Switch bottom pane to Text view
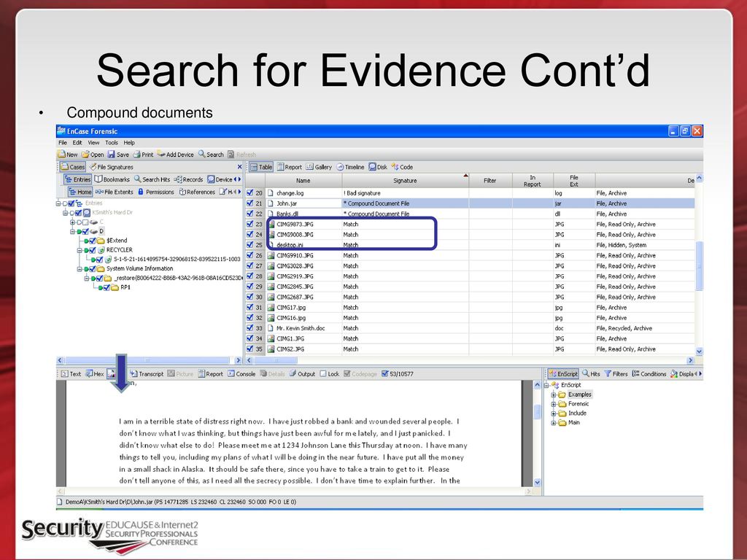 pos(71,374)
